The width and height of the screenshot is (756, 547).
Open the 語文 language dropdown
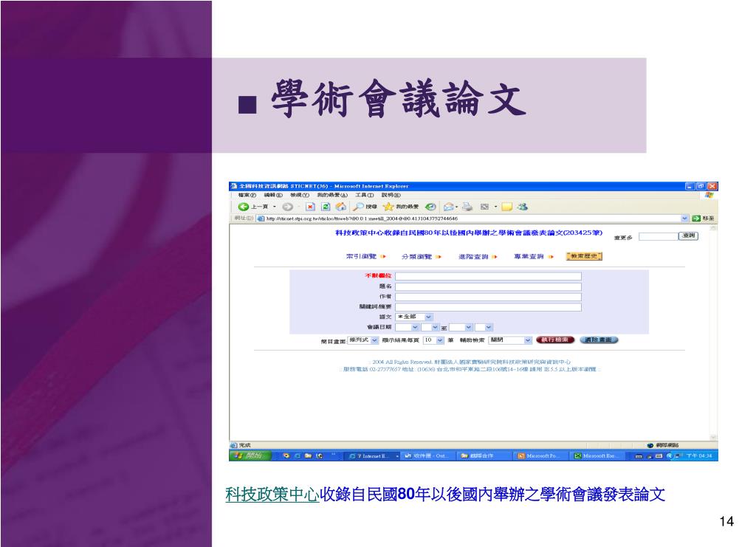[x=414, y=317]
